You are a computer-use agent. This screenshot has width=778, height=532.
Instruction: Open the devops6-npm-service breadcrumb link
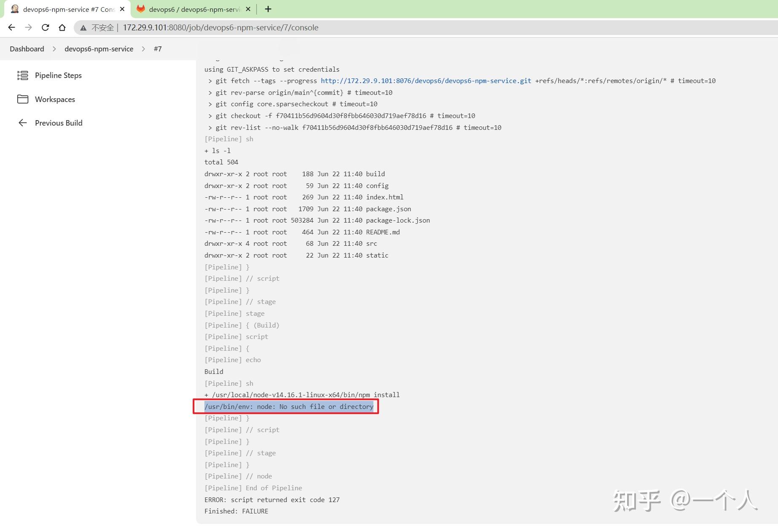(99, 49)
